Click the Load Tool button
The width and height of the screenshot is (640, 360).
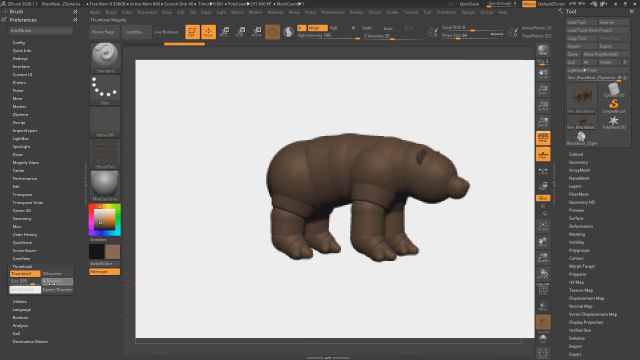tap(582, 22)
